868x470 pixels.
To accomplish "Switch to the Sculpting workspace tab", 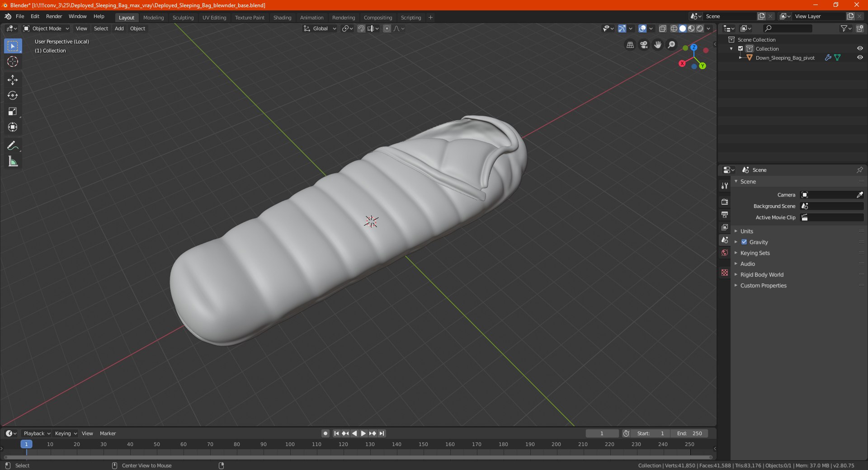I will point(183,18).
